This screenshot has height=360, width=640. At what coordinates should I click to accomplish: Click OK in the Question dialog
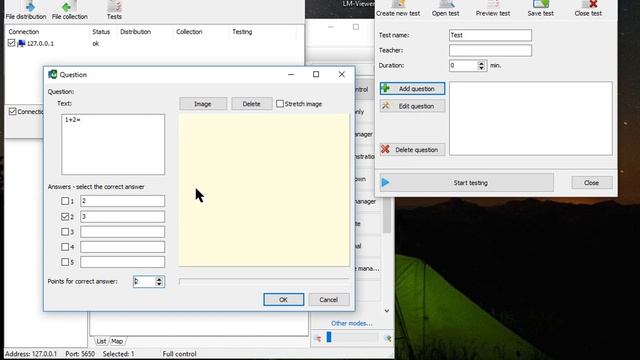(283, 300)
